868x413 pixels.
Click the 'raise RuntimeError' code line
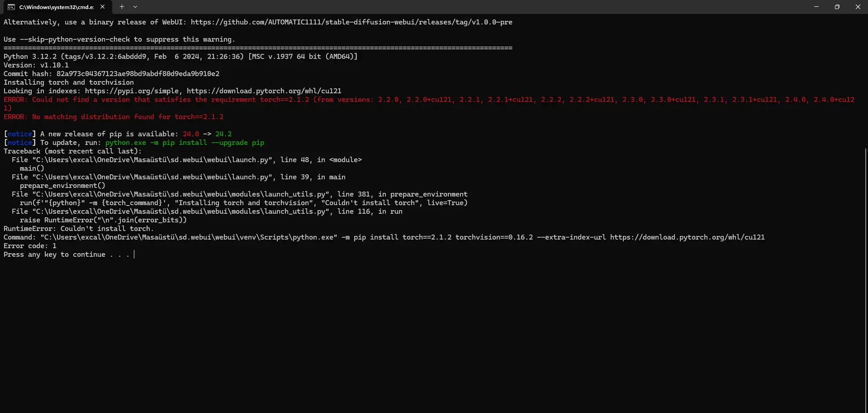(103, 220)
